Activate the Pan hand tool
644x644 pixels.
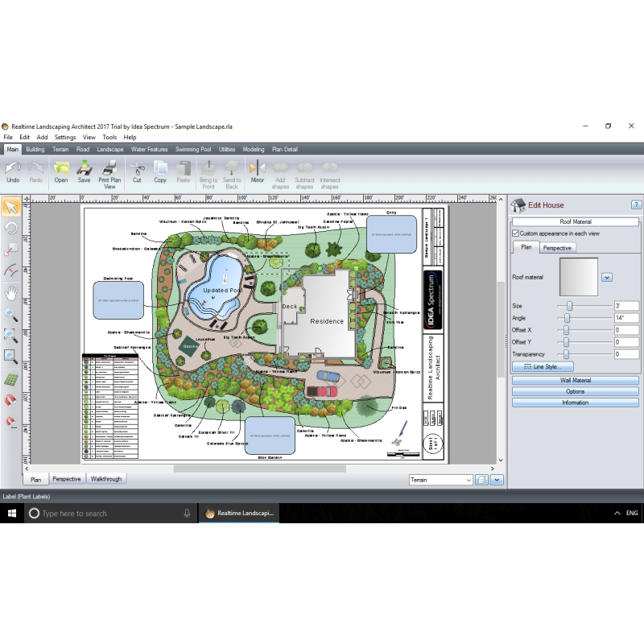click(x=10, y=292)
